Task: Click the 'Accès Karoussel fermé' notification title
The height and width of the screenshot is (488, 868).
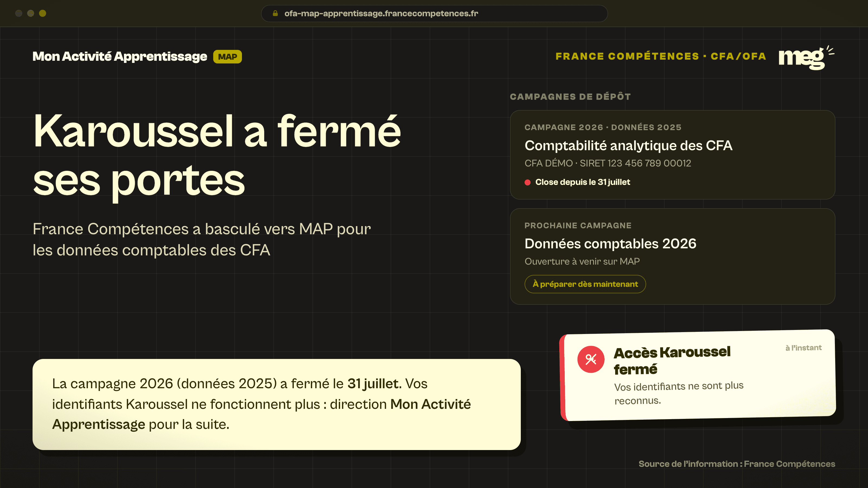Action: pos(672,361)
